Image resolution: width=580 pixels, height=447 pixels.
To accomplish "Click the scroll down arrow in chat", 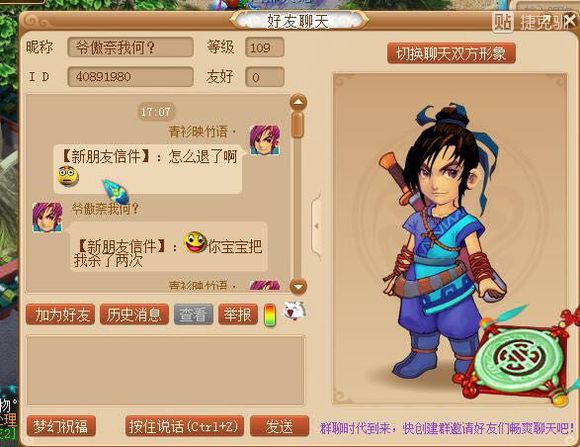I will [298, 286].
